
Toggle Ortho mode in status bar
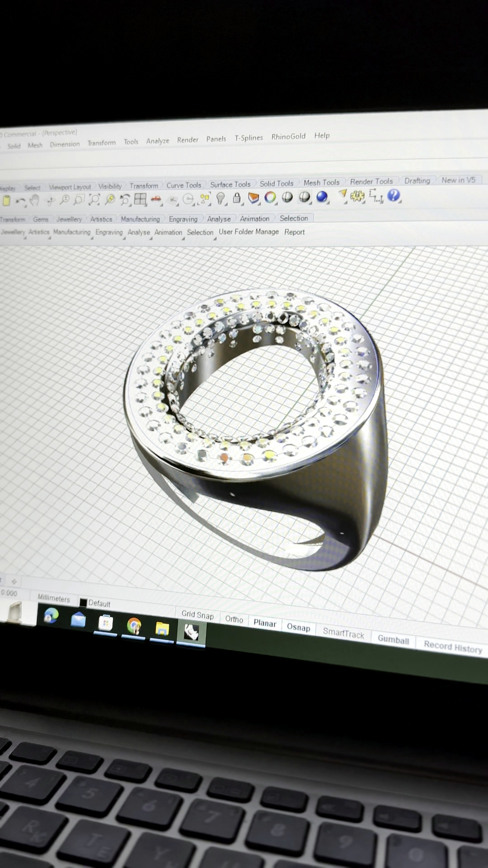tap(234, 619)
